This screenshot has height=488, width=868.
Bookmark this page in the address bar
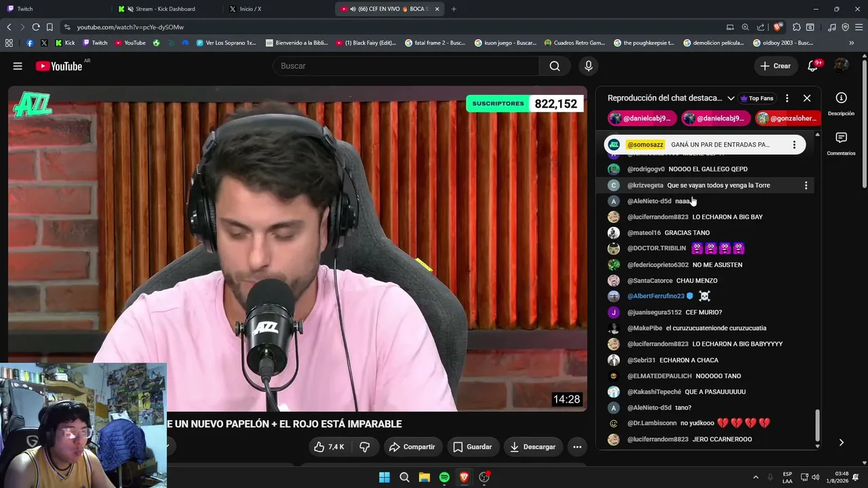(x=50, y=27)
